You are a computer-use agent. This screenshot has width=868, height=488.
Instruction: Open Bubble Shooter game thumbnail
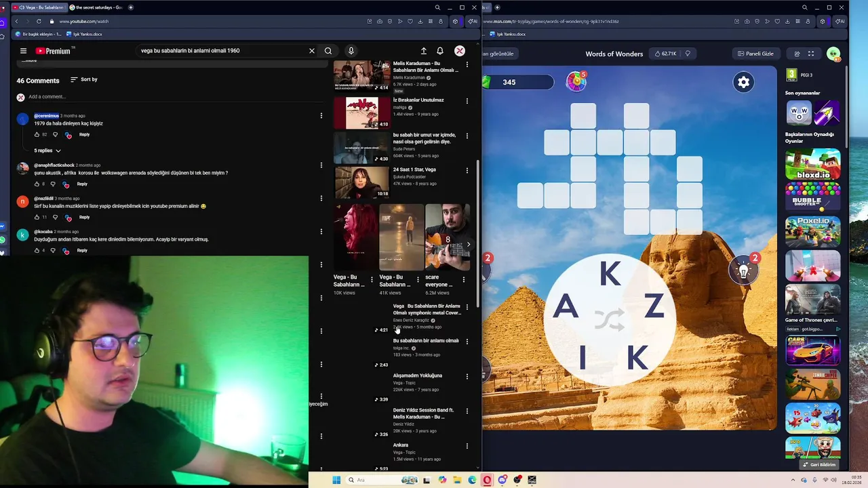click(x=812, y=197)
